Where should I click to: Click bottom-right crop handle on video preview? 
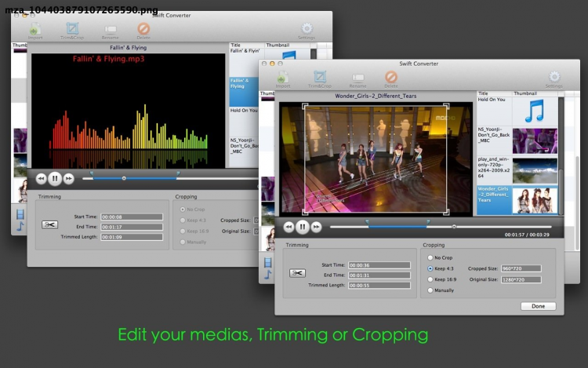pyautogui.click(x=446, y=213)
